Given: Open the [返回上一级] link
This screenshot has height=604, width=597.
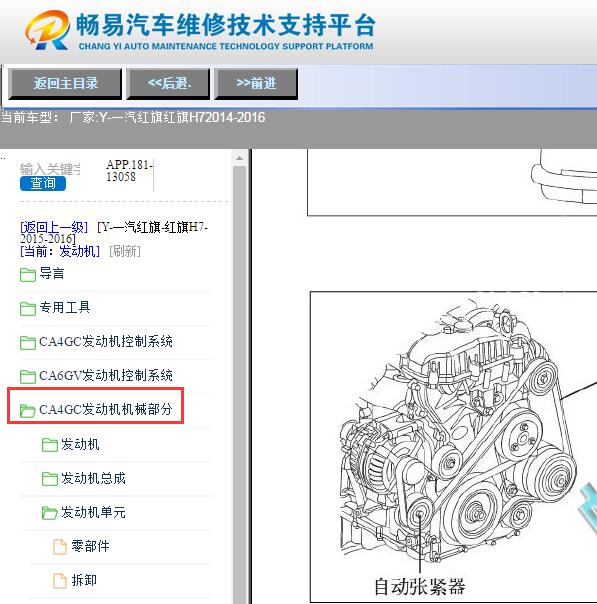Looking at the screenshot, I should tap(54, 227).
